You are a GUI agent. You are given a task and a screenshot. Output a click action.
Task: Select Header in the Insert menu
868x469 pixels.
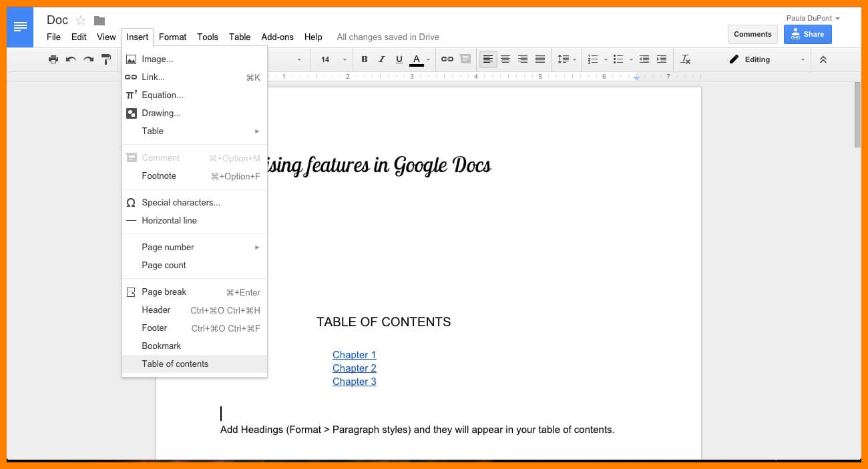(x=194, y=310)
